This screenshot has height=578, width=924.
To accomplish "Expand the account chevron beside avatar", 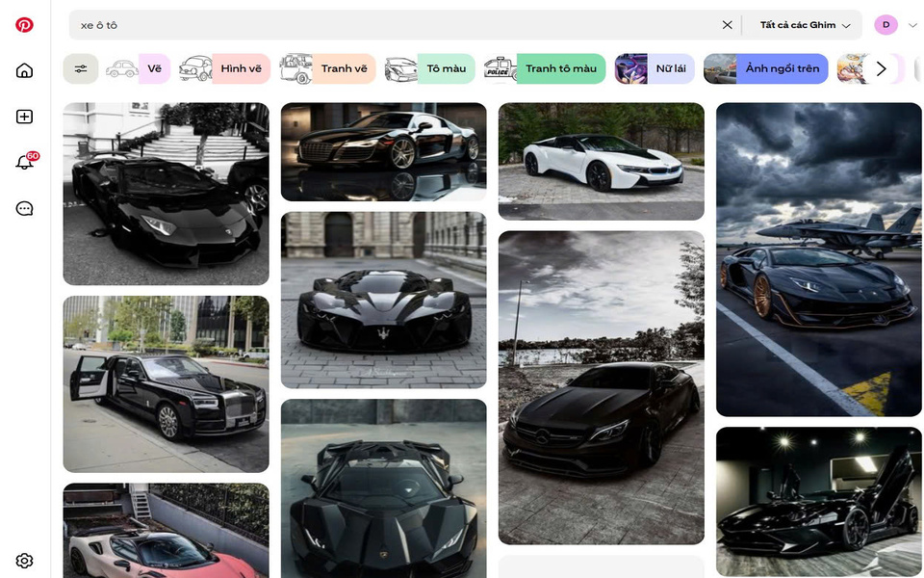I will 912,25.
